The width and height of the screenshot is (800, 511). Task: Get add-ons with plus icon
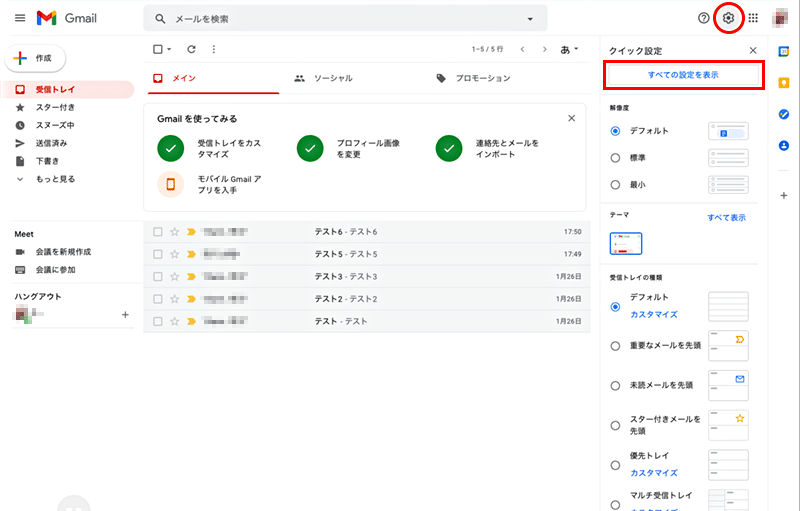(784, 195)
